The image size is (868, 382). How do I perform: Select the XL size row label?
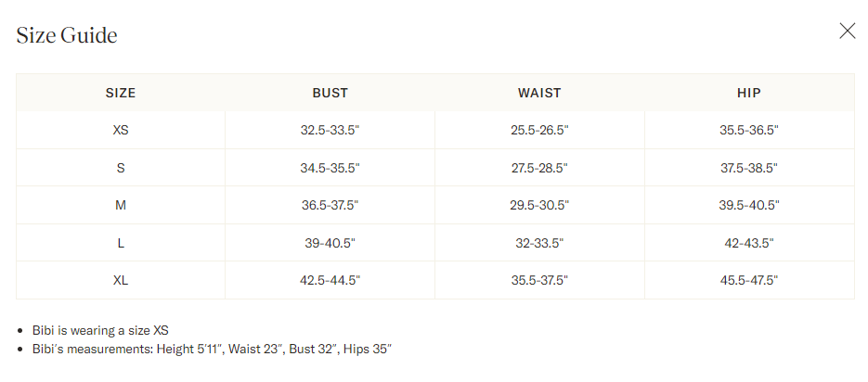click(x=121, y=280)
